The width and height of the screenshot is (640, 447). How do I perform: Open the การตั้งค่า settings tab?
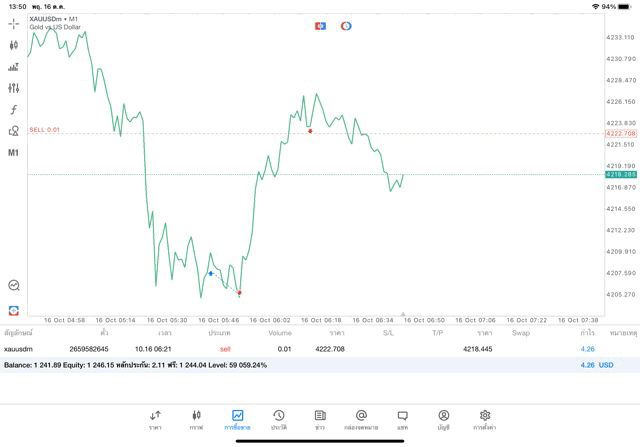pyautogui.click(x=485, y=419)
